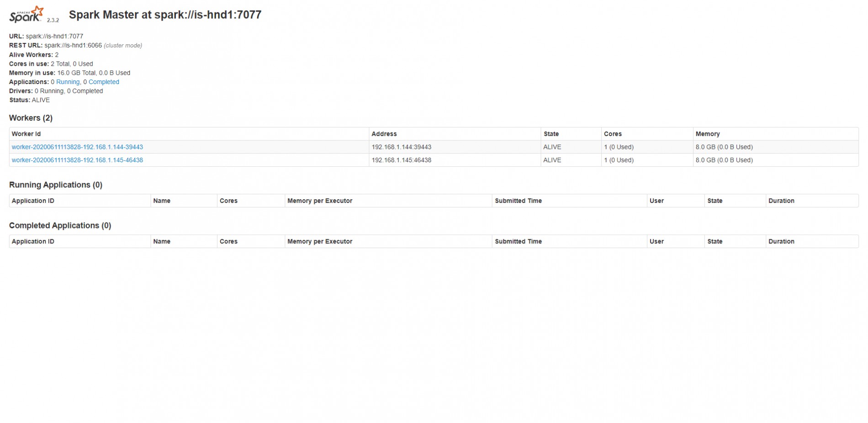This screenshot has height=423, width=868.
Task: Open worker link ending in 144-39443
Action: click(77, 147)
